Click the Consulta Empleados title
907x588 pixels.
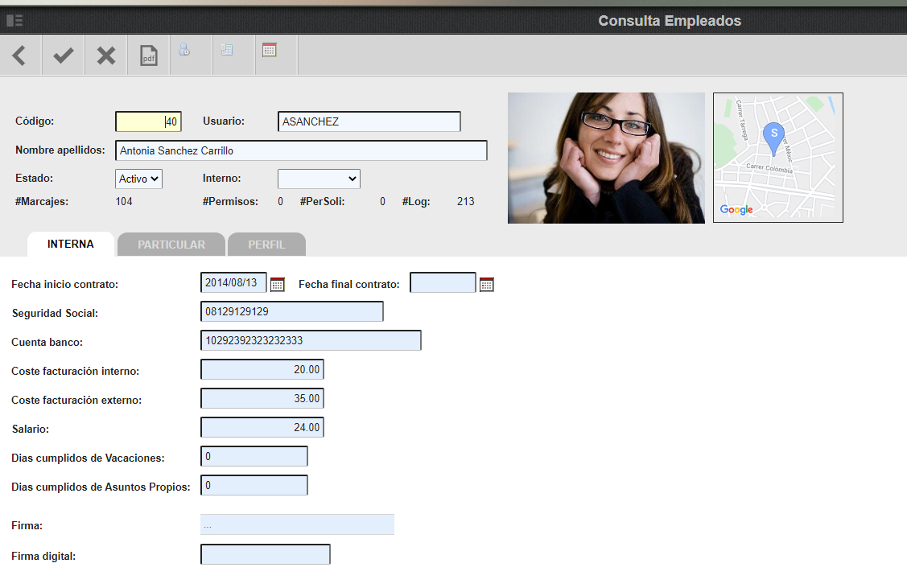pos(670,21)
